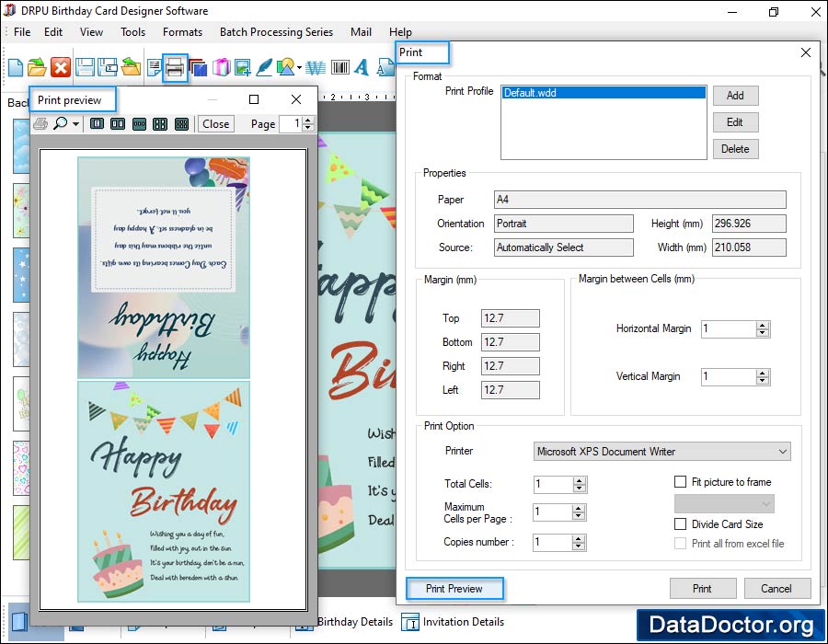This screenshot has width=828, height=644.
Task: Click the feather pen signature tool icon
Action: pos(264,67)
